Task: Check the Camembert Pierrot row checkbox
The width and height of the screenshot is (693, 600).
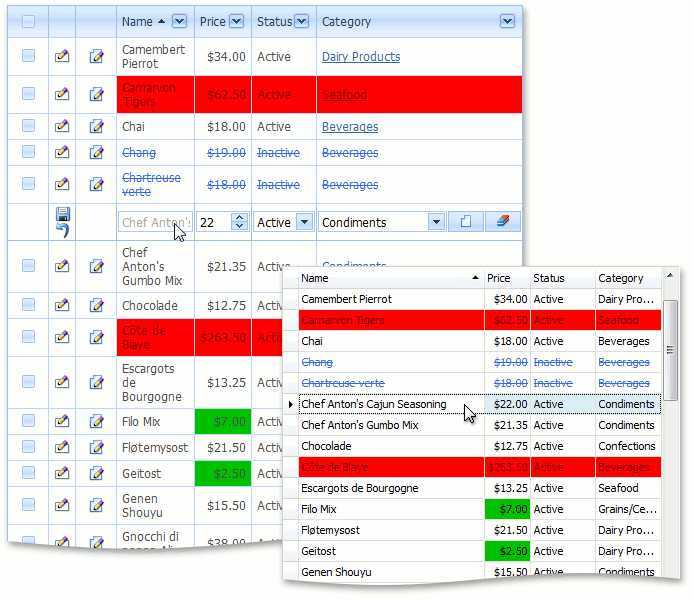Action: coord(28,55)
